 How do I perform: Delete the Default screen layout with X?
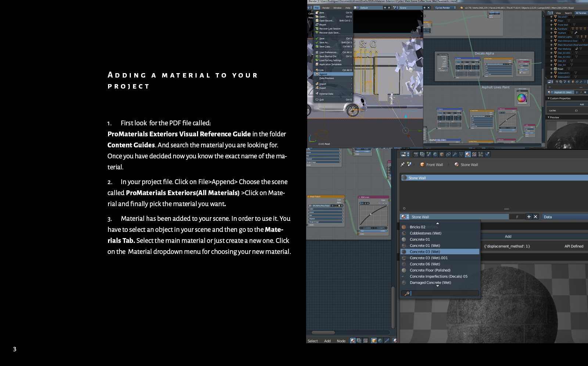[389, 7]
